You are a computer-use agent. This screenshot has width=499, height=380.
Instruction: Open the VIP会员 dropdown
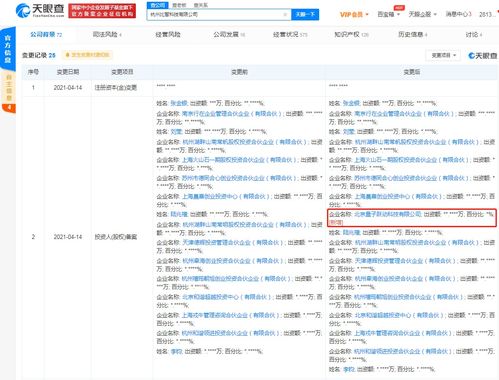click(x=354, y=14)
